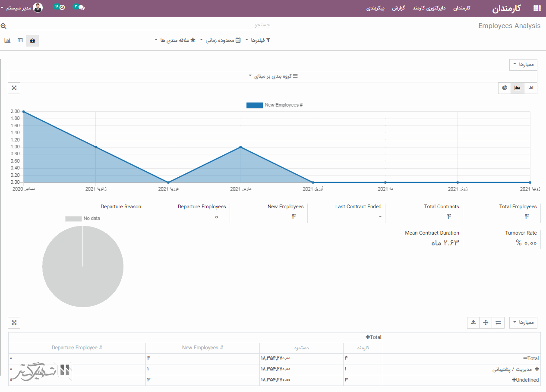Expand the pivot table to fullscreen

14,323
